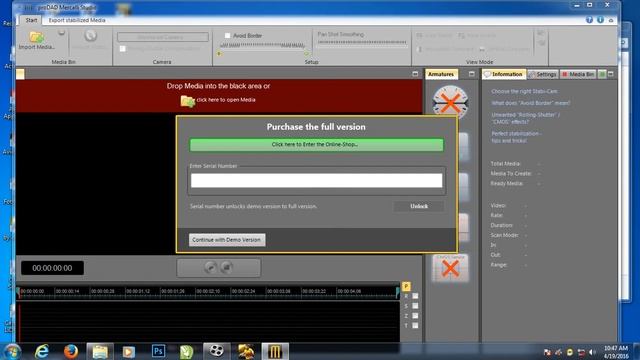Click Continue with Demo Version button
640x360 pixels.
coord(227,240)
